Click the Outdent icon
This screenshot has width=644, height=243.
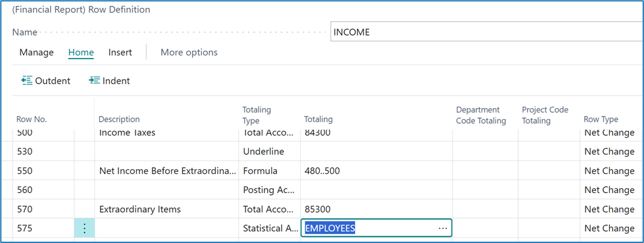coord(27,80)
